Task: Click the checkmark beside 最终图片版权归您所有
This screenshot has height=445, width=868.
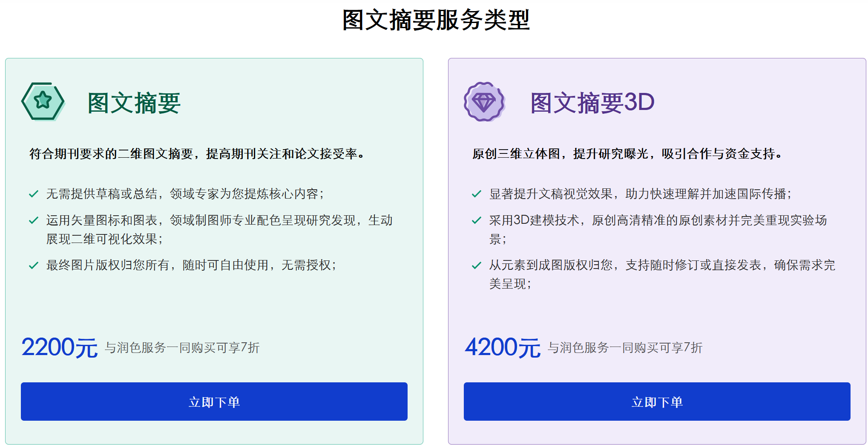Action: (34, 265)
